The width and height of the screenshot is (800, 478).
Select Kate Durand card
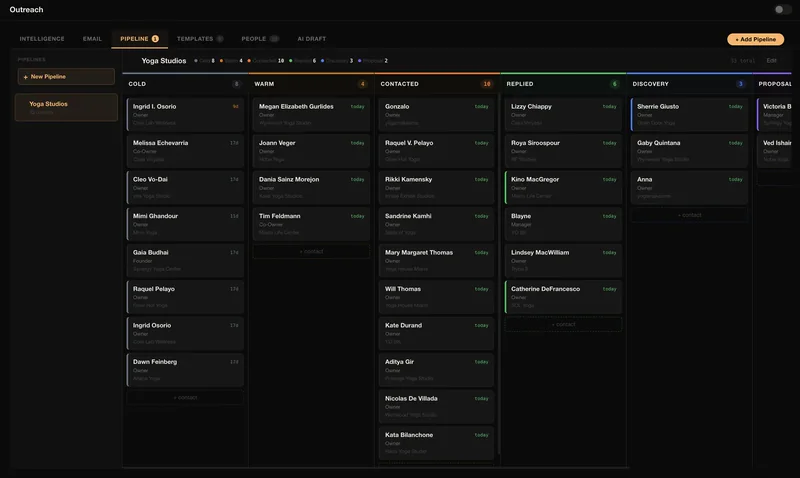(x=436, y=334)
